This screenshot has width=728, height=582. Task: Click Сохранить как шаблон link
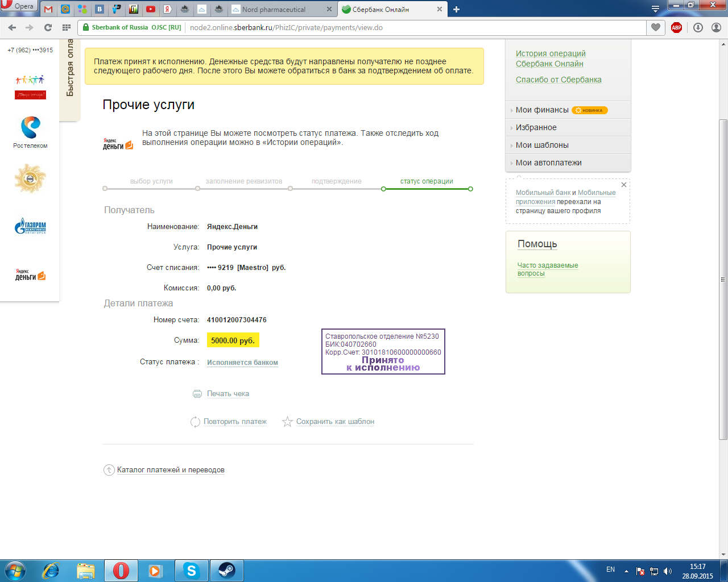pyautogui.click(x=335, y=422)
